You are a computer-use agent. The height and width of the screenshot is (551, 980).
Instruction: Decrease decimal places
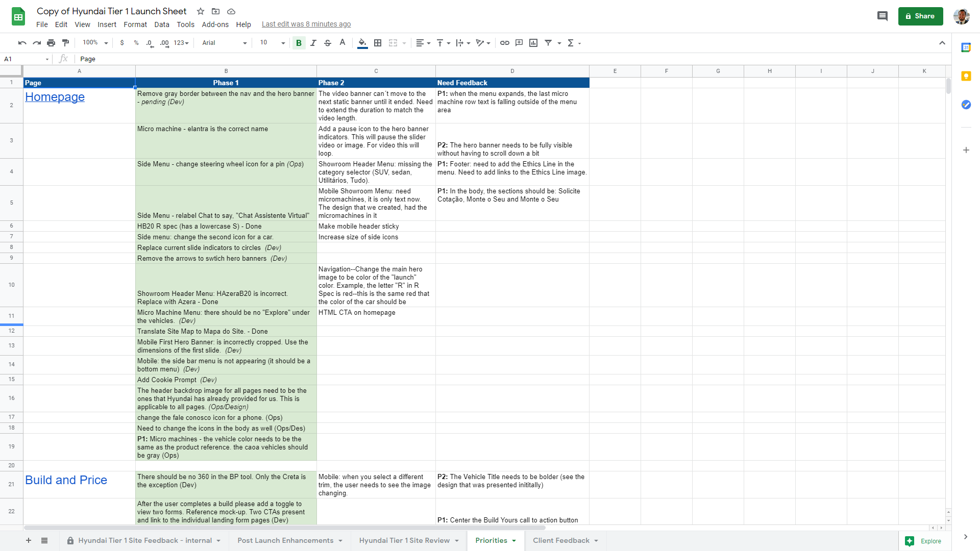pyautogui.click(x=150, y=43)
